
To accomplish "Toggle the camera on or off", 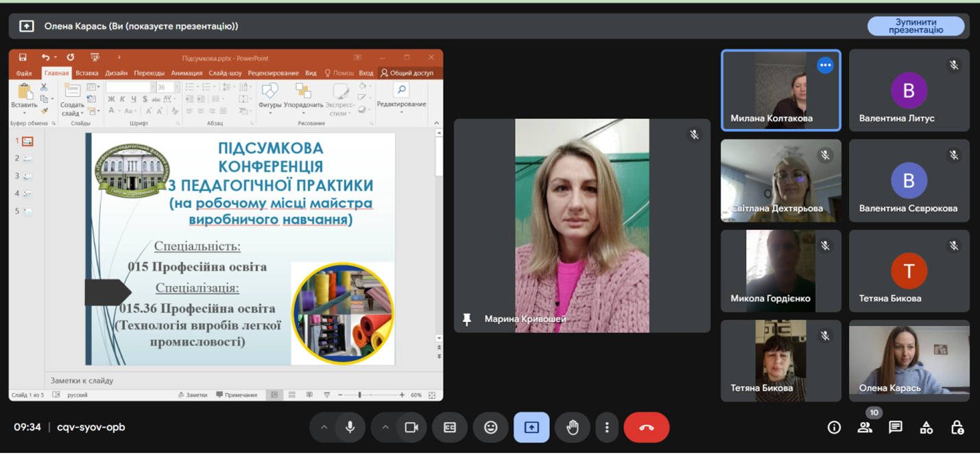I will tap(411, 428).
